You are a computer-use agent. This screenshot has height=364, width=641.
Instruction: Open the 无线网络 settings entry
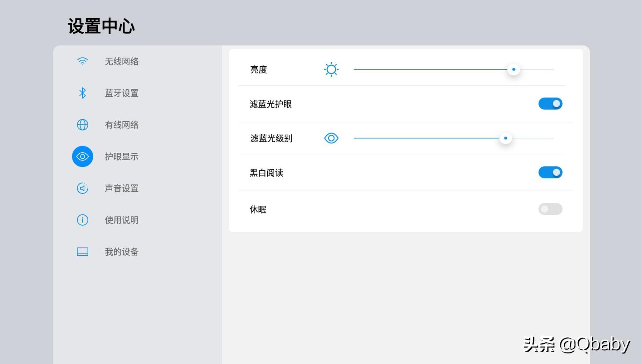point(121,61)
